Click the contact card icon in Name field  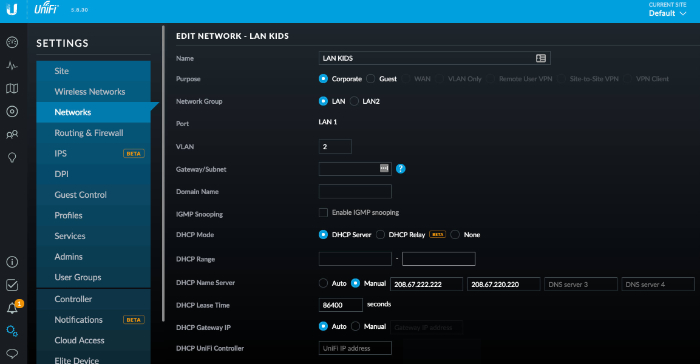541,58
